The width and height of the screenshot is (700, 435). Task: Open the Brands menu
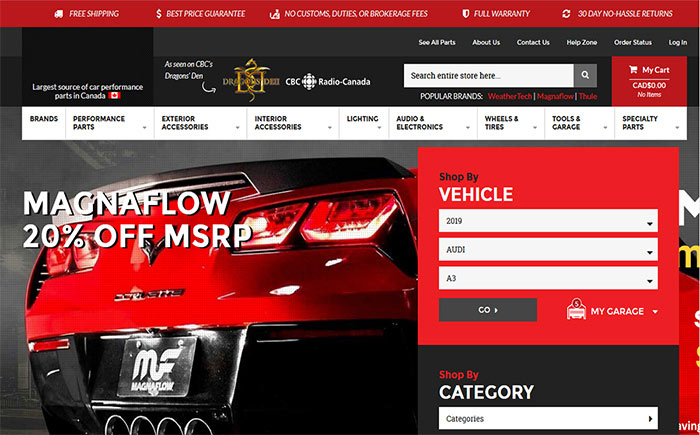tap(44, 119)
